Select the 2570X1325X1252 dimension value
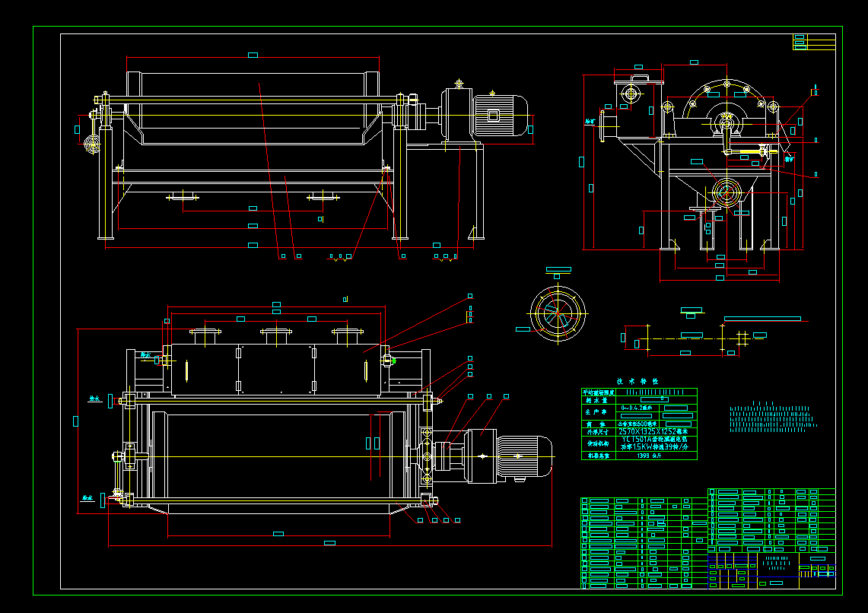The width and height of the screenshot is (868, 613). [653, 431]
